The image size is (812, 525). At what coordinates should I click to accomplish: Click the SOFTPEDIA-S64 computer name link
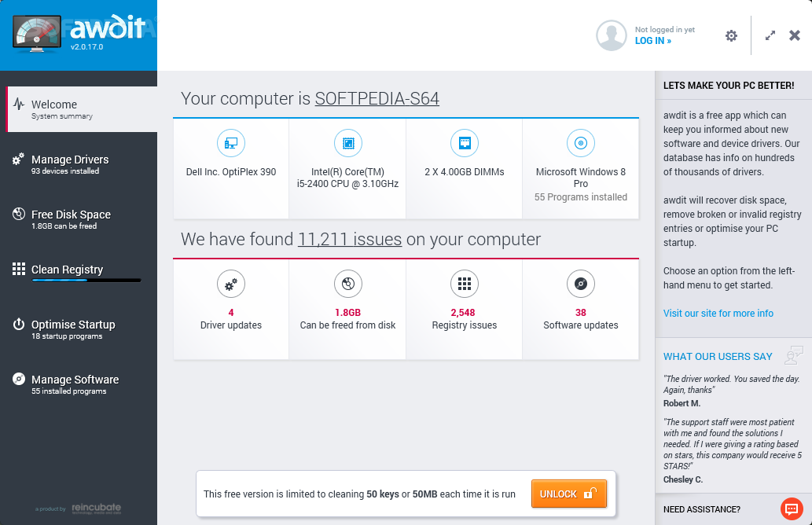point(377,98)
